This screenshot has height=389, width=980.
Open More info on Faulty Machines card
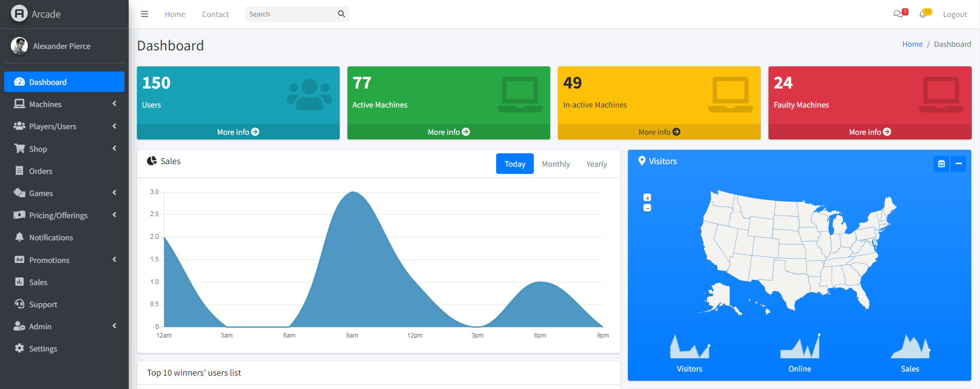point(870,132)
